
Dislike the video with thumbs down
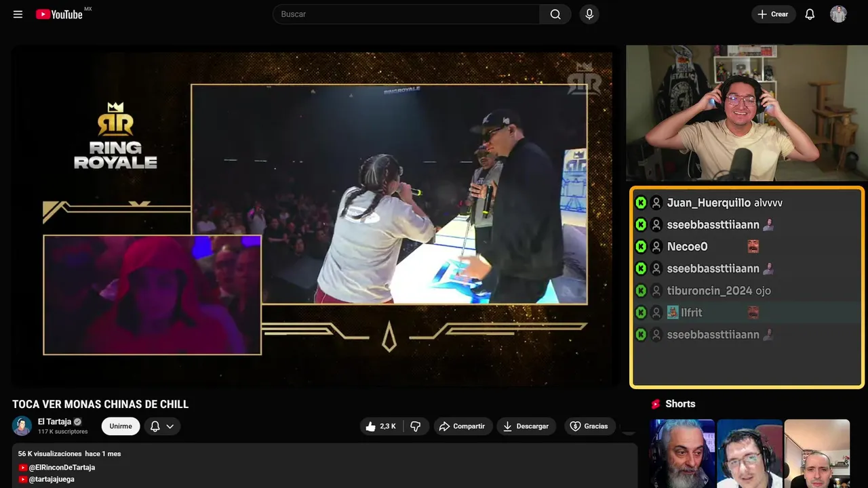[x=416, y=426]
